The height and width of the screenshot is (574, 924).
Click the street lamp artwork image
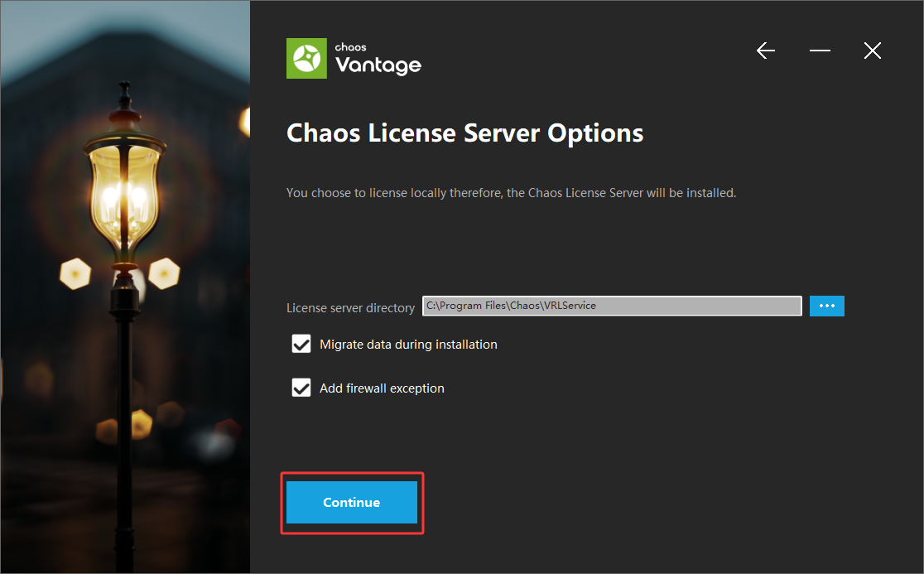pyautogui.click(x=125, y=287)
